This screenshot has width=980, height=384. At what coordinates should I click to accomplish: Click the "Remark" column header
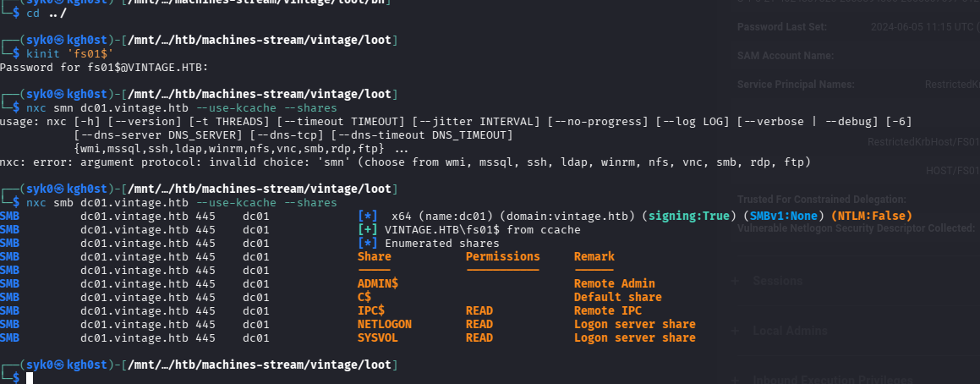tap(594, 256)
